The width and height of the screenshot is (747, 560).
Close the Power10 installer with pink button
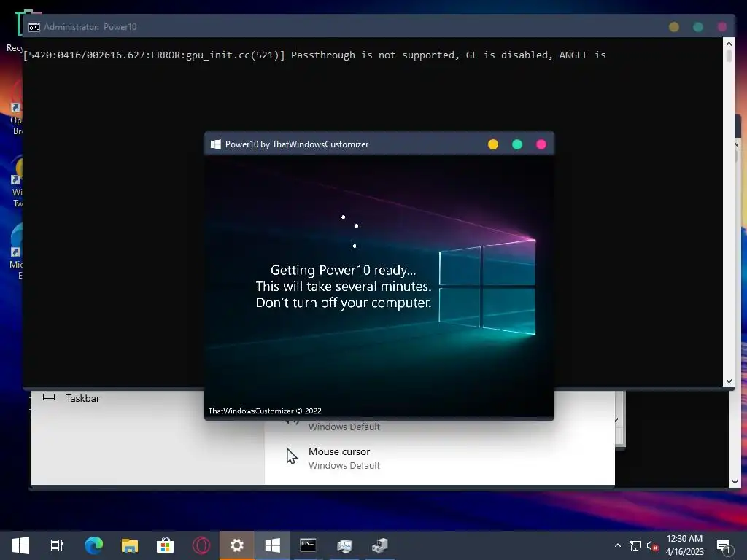pos(541,144)
